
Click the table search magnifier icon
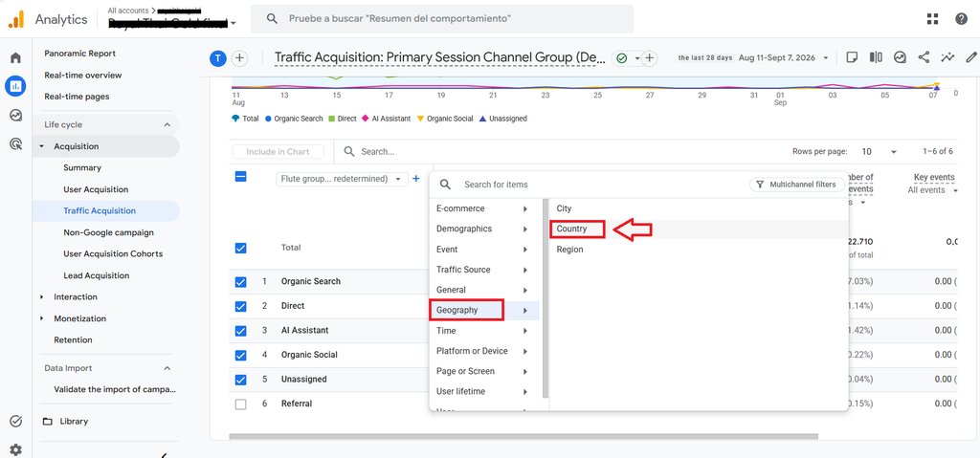[x=350, y=152]
